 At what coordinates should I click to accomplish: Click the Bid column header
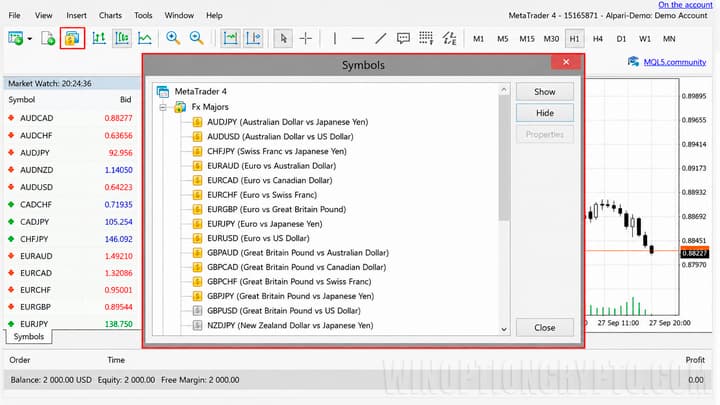click(x=125, y=100)
